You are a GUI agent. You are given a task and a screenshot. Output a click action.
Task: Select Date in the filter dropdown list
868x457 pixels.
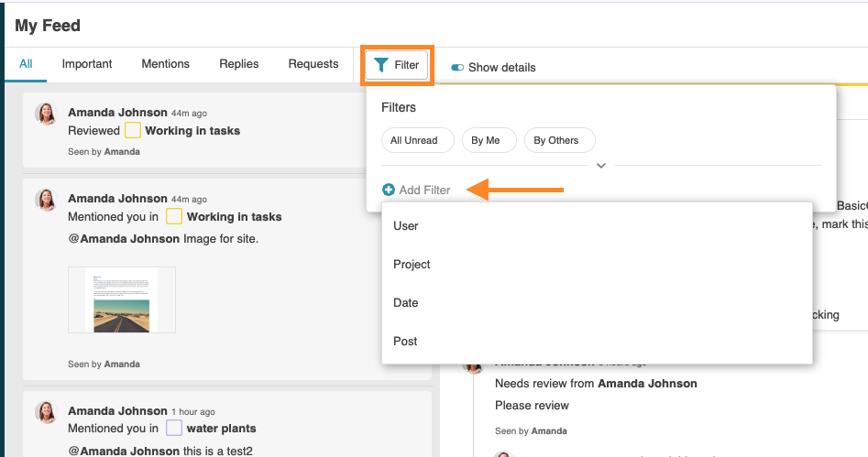(x=406, y=303)
